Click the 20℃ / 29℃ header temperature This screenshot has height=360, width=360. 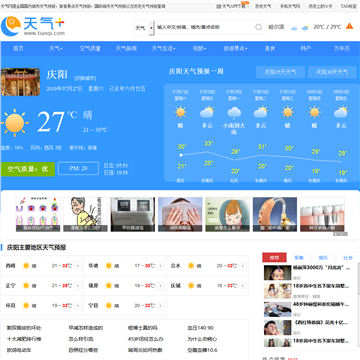coord(327,27)
